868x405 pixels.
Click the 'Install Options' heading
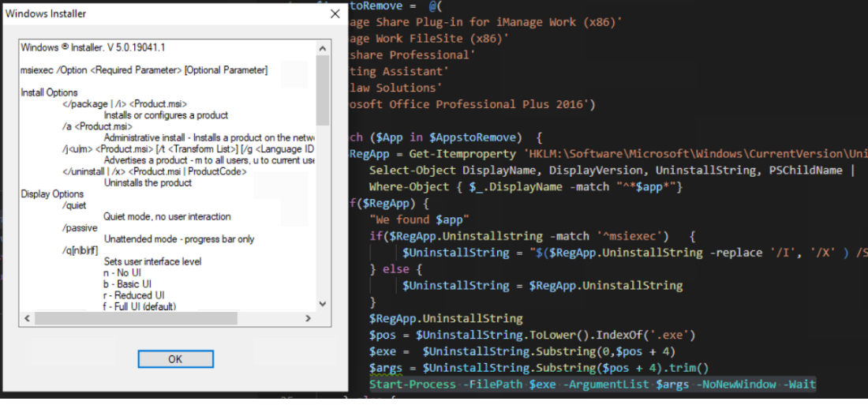[49, 92]
